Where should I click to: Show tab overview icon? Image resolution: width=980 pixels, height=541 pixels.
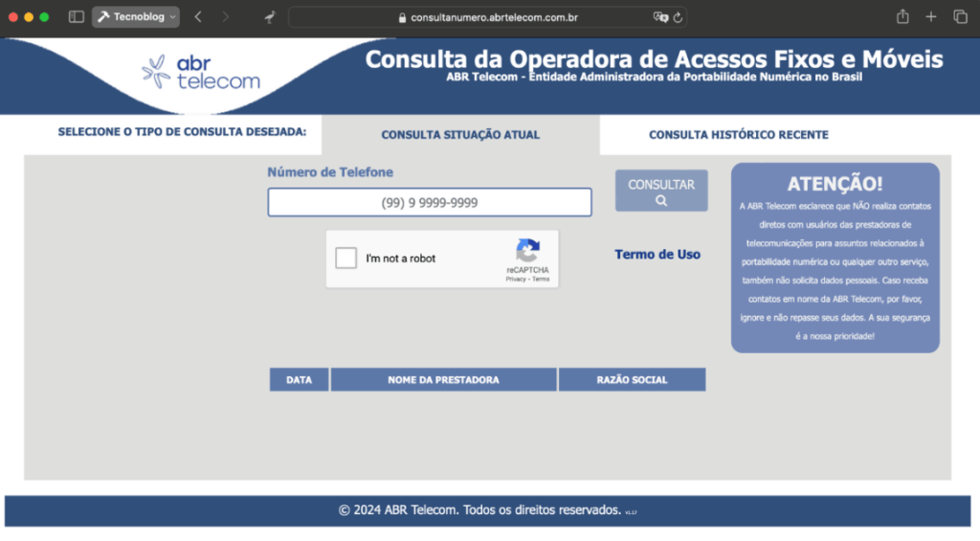(x=960, y=17)
